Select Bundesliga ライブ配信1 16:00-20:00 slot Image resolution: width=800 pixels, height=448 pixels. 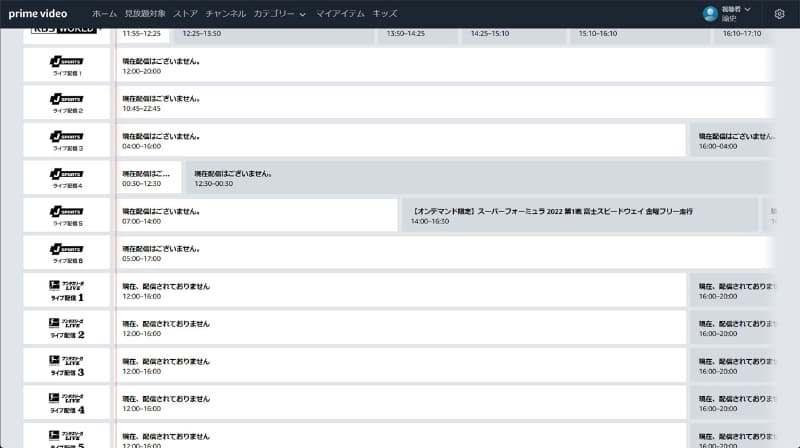(x=733, y=290)
